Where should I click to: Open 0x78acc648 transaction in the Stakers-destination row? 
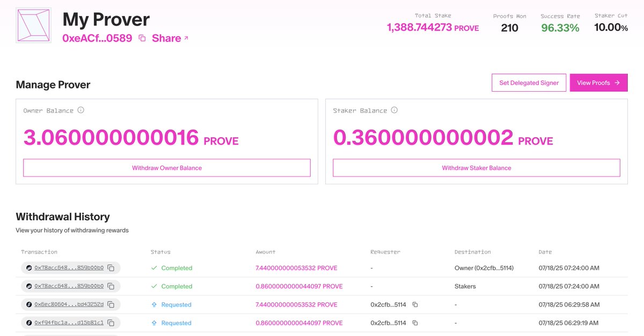(x=69, y=286)
